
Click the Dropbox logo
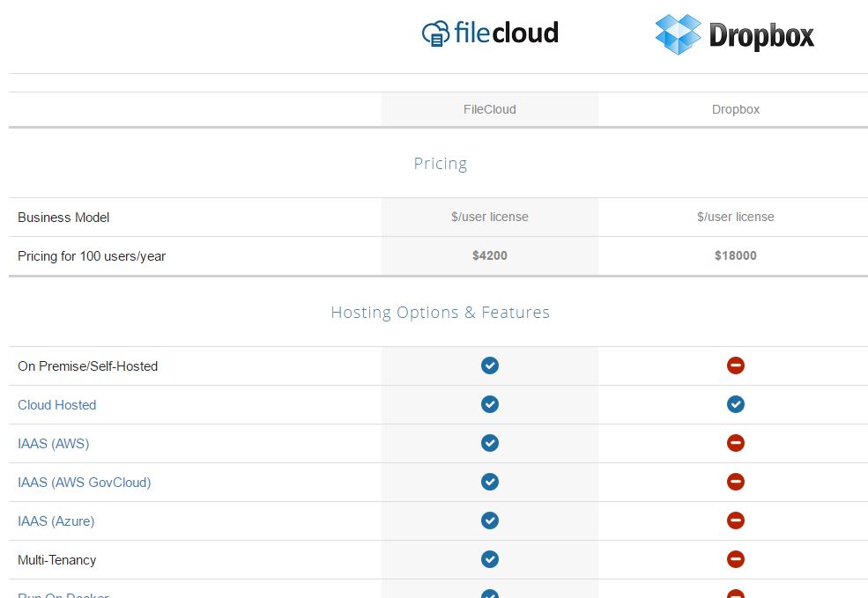[x=735, y=34]
